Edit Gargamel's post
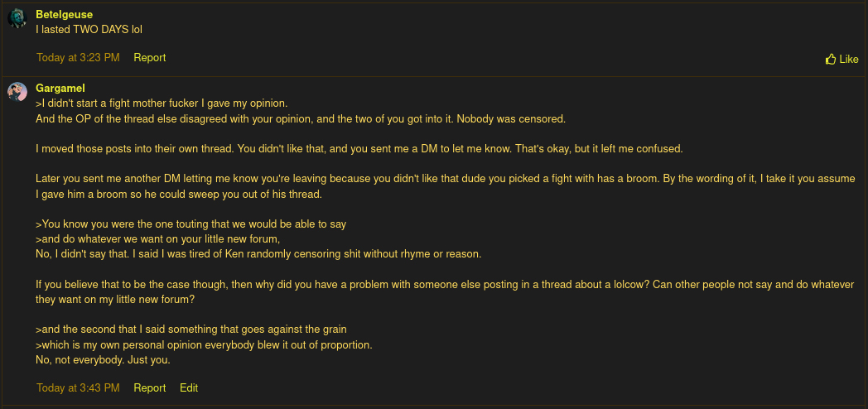The height and width of the screenshot is (409, 868). tap(189, 387)
